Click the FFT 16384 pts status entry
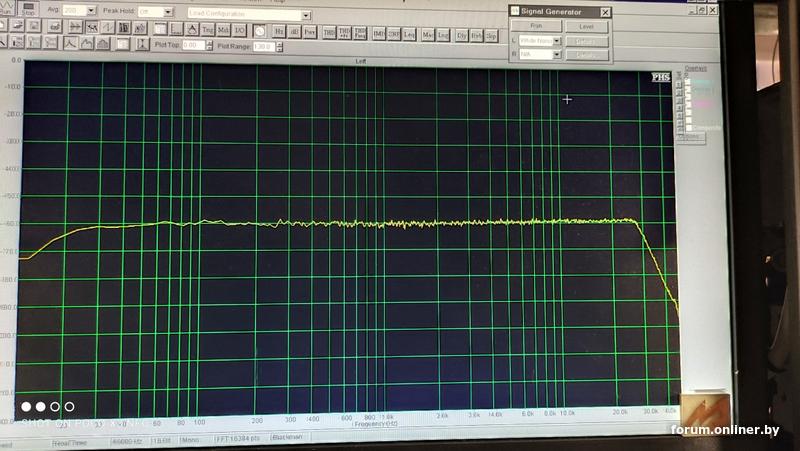 [238, 438]
